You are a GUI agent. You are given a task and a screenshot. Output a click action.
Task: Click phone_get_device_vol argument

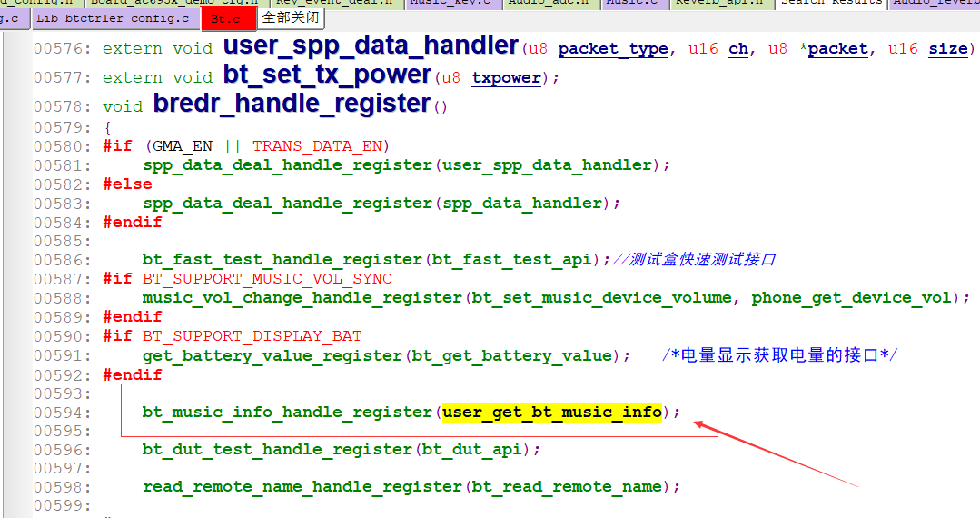click(x=851, y=298)
